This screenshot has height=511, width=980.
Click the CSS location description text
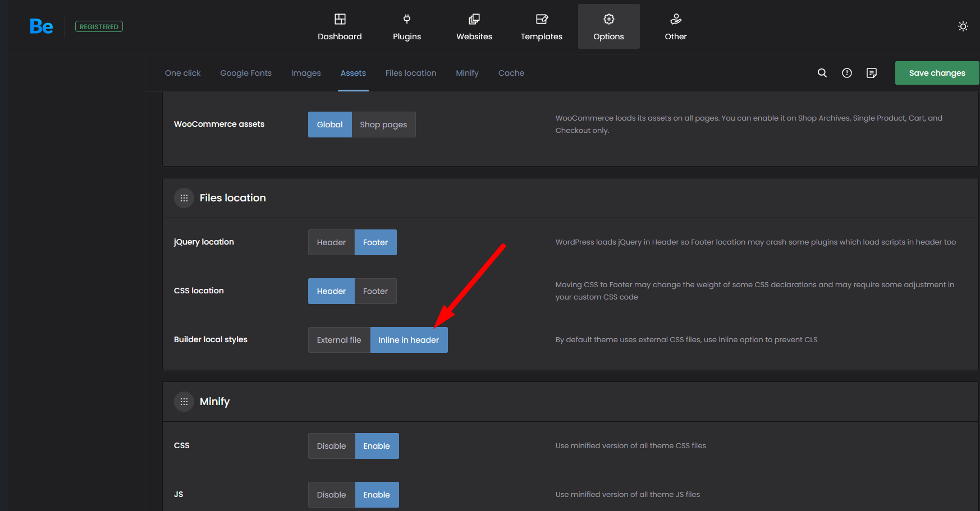(x=755, y=291)
